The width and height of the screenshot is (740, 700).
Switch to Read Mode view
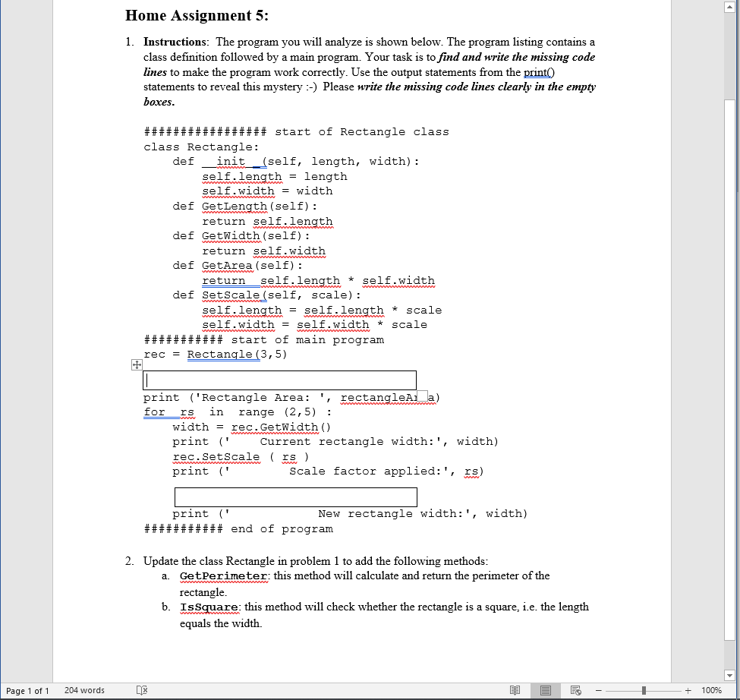point(515,690)
